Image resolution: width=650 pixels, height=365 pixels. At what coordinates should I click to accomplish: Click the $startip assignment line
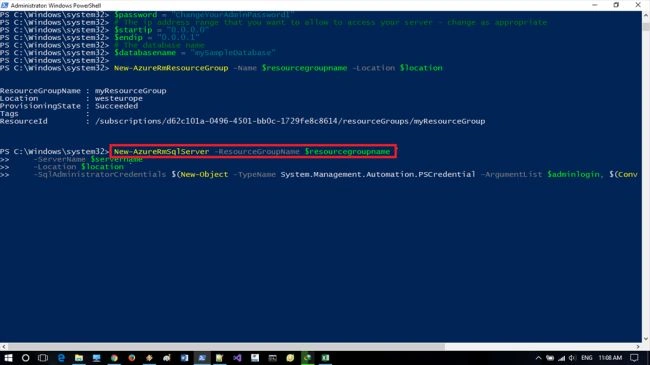pyautogui.click(x=161, y=30)
